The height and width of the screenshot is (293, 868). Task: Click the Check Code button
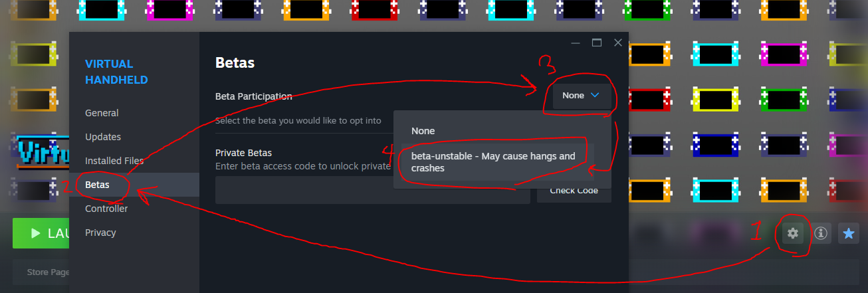point(574,191)
